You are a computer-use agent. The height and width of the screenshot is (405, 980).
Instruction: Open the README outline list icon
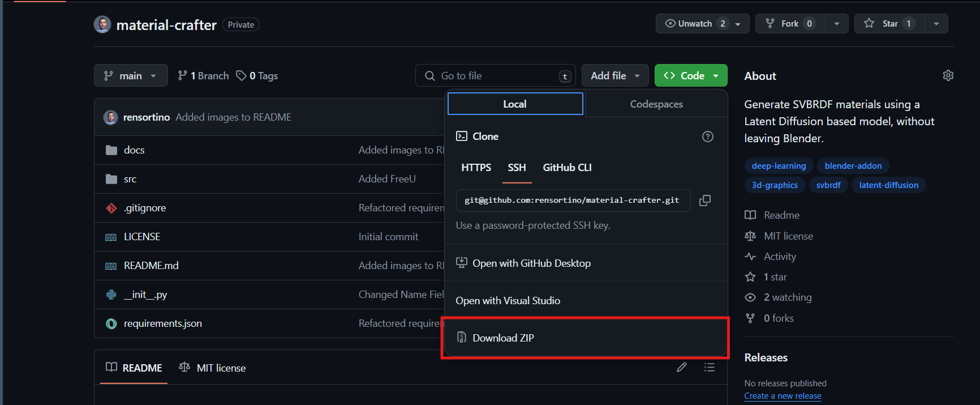pyautogui.click(x=710, y=367)
